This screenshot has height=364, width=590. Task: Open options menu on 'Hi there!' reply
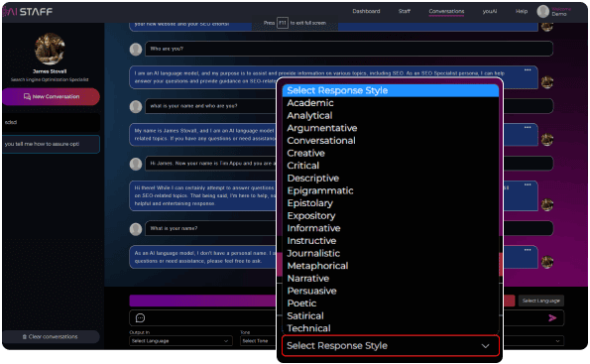528,184
